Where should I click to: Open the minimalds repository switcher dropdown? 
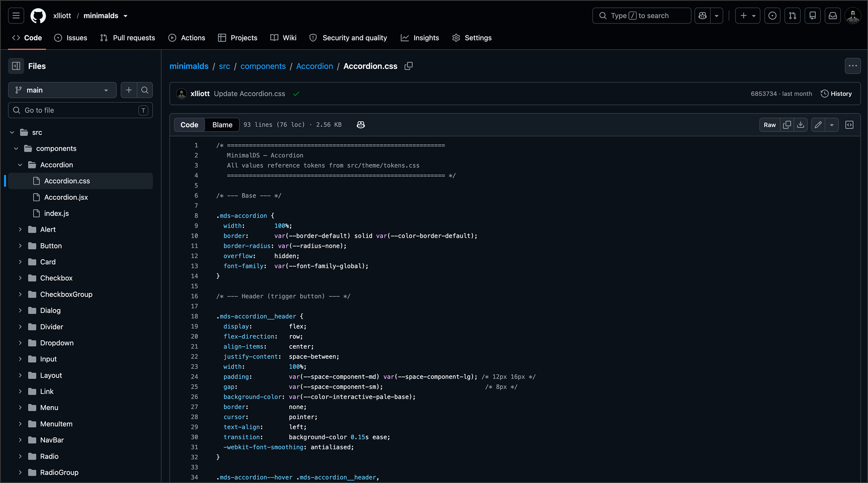(x=126, y=16)
